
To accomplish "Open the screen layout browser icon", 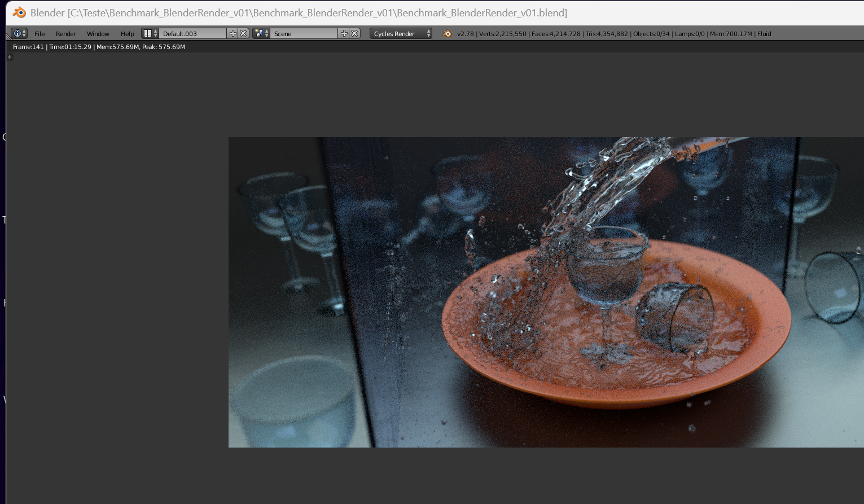I will pos(150,34).
